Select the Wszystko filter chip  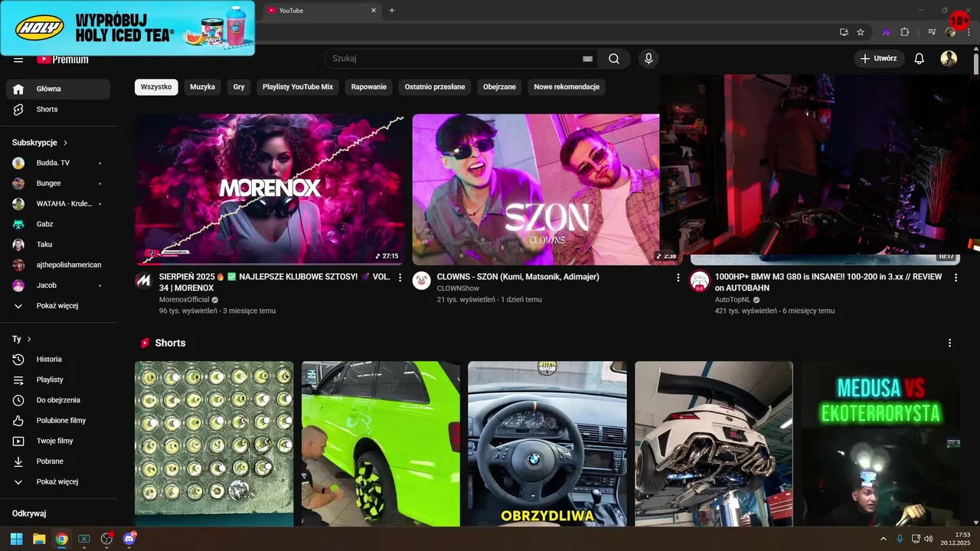point(156,87)
